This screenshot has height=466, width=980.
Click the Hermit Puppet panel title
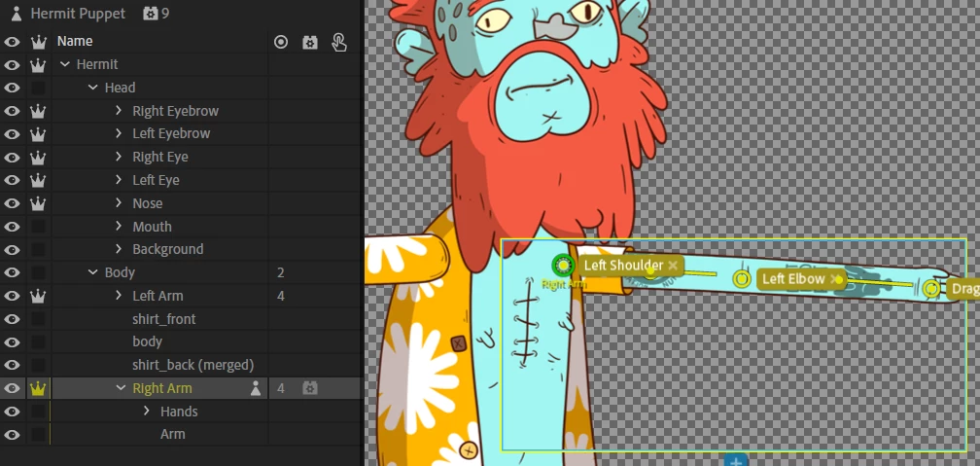[78, 14]
